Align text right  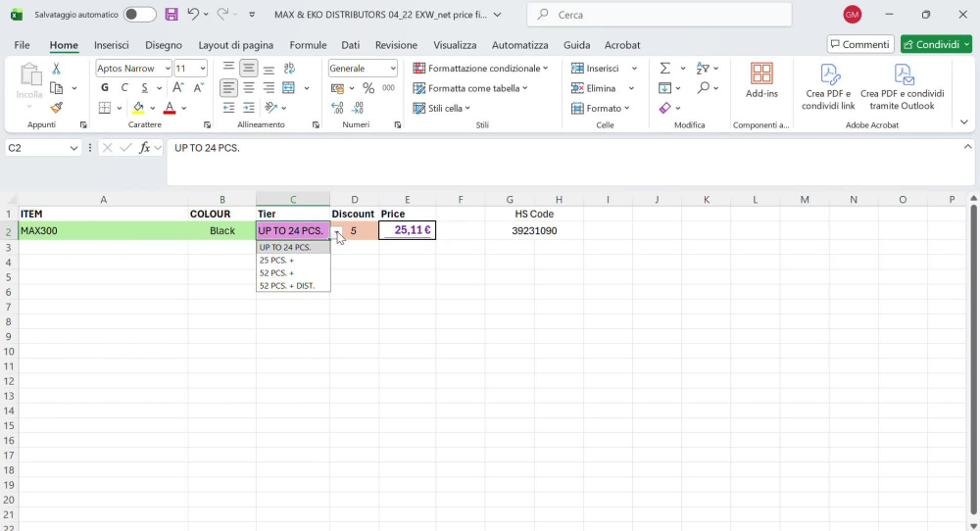pyautogui.click(x=269, y=88)
